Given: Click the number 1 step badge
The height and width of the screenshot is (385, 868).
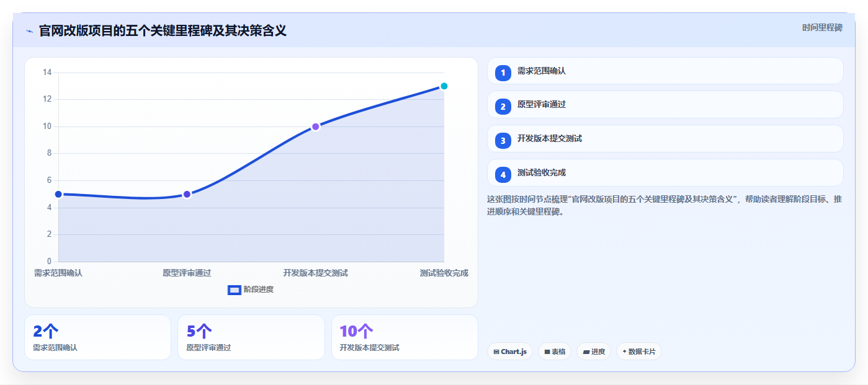Looking at the screenshot, I should point(503,73).
